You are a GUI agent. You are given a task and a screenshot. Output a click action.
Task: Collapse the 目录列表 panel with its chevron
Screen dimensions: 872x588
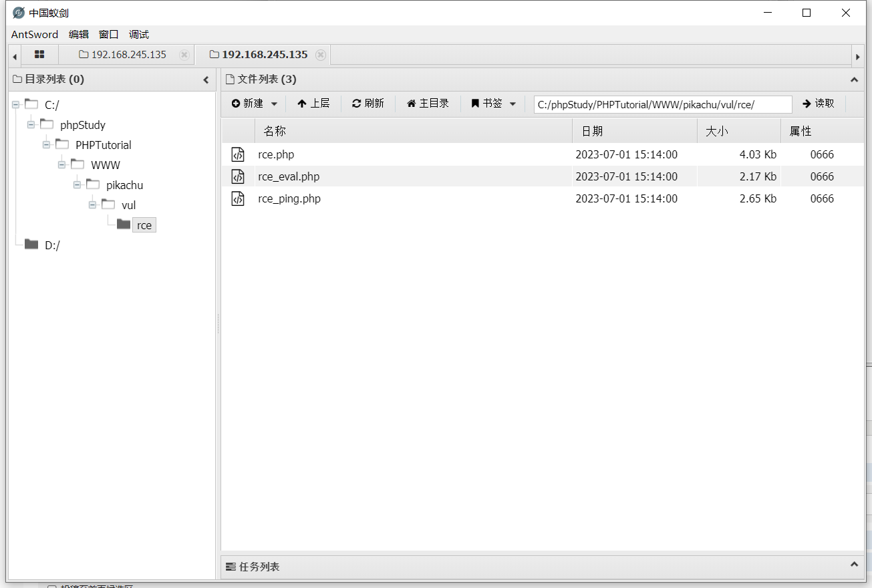[x=206, y=80]
